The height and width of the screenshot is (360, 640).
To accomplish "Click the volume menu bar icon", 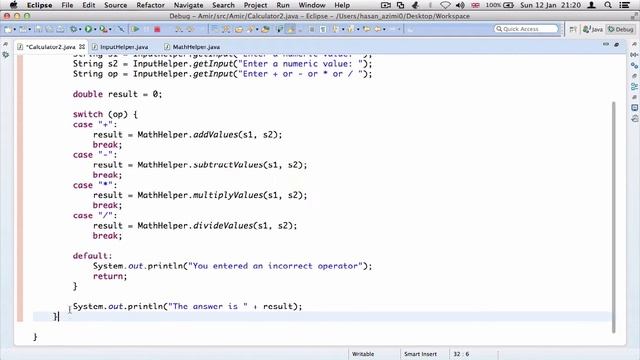I will tap(460, 5).
